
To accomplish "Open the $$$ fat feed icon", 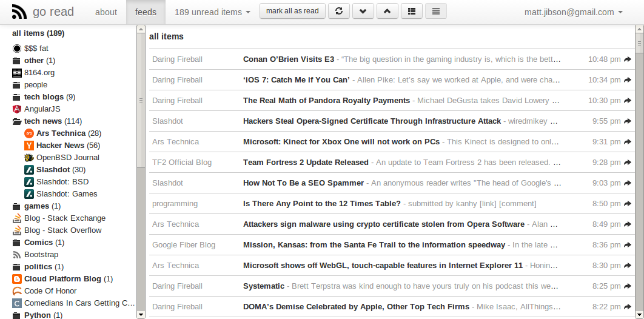I will 17,49.
